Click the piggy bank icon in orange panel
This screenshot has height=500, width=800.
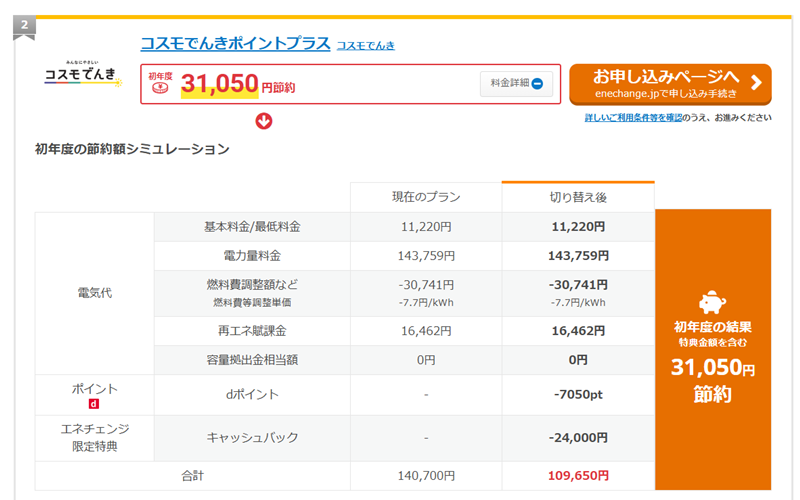point(712,303)
